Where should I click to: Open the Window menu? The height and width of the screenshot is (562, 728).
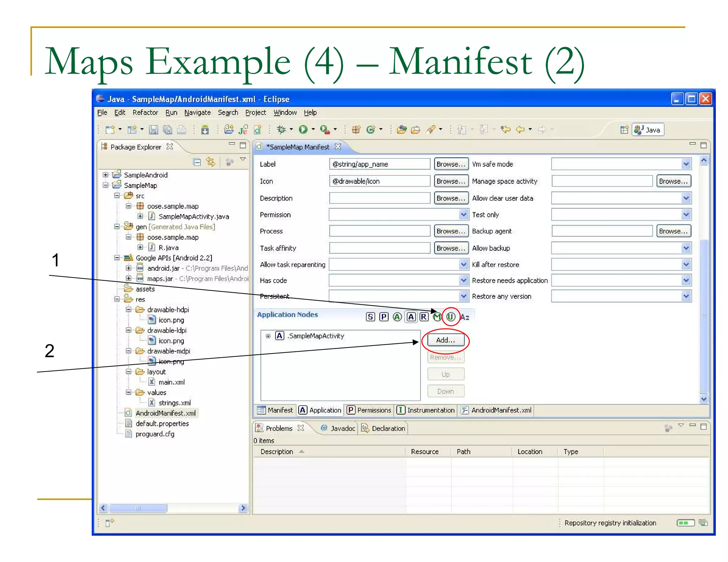pyautogui.click(x=285, y=113)
